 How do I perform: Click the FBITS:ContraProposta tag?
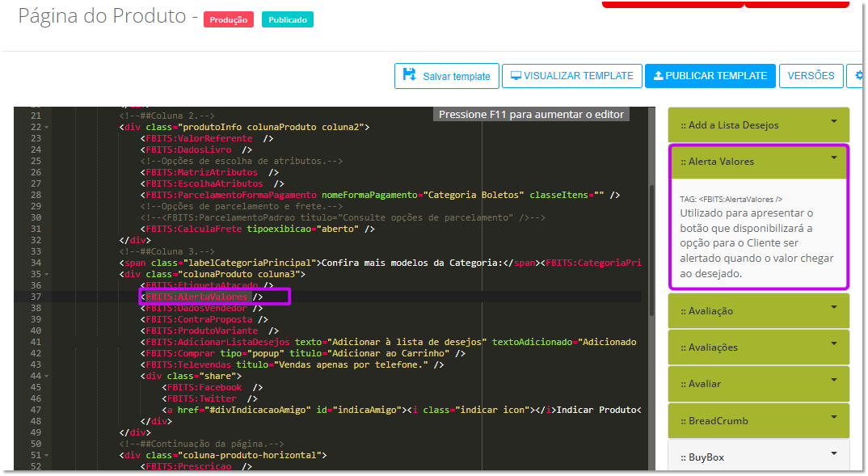tap(200, 320)
